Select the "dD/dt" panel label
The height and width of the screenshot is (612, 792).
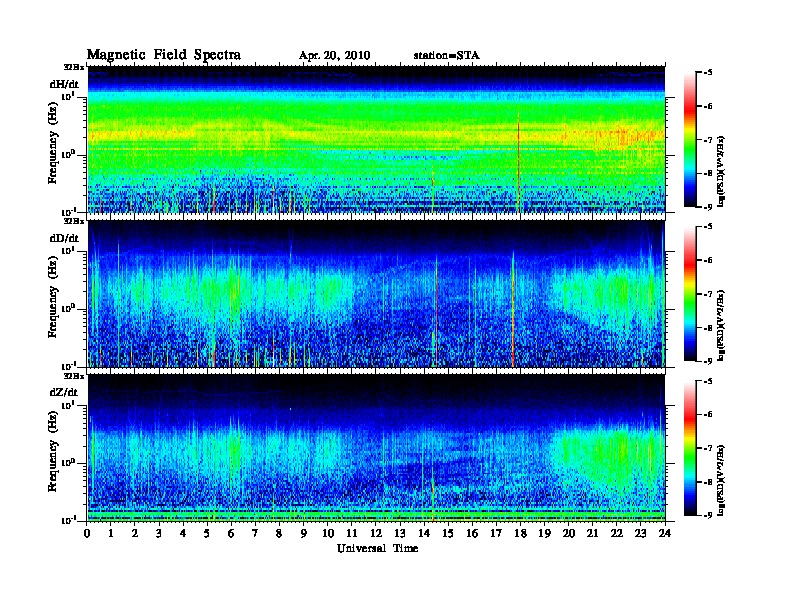pos(64,238)
